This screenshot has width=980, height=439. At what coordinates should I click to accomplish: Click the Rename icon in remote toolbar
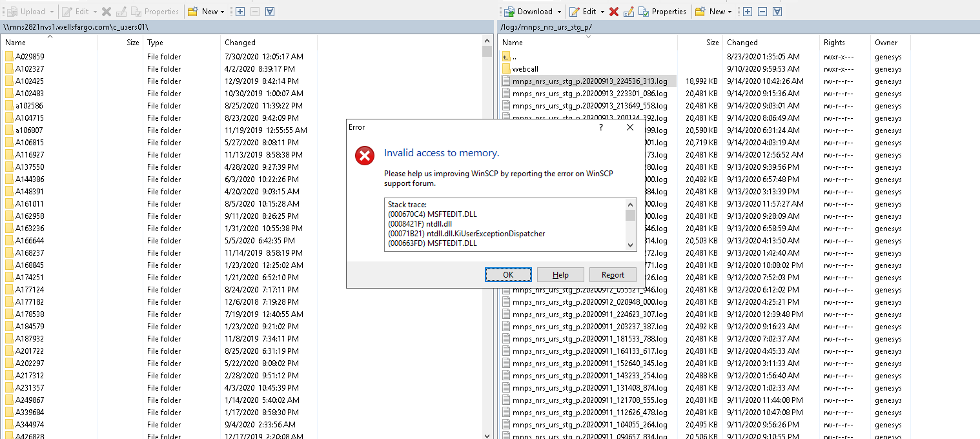point(628,12)
